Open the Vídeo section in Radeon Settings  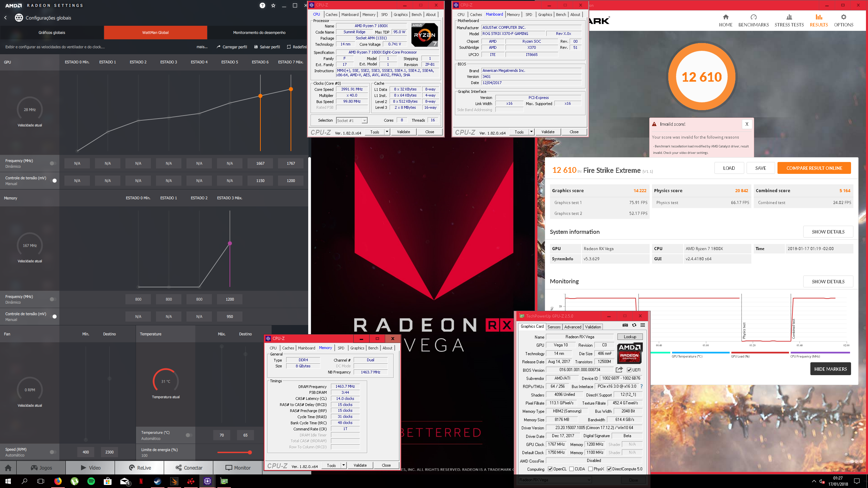(x=91, y=468)
